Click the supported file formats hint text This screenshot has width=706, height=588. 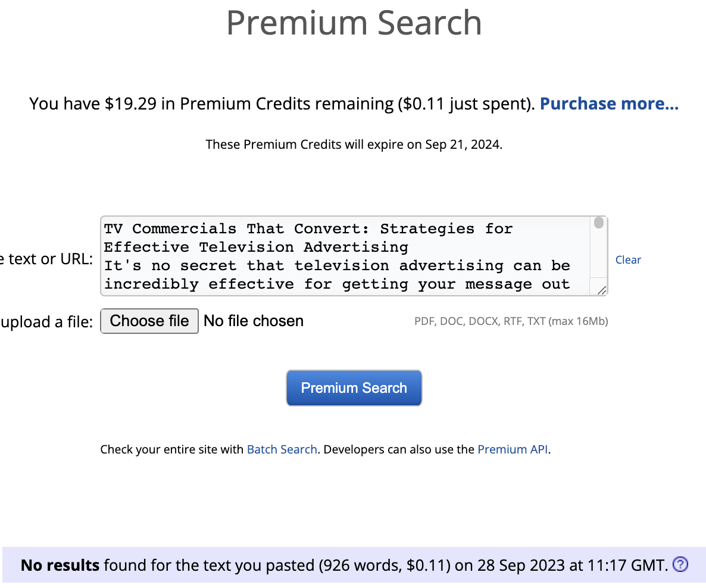point(511,321)
